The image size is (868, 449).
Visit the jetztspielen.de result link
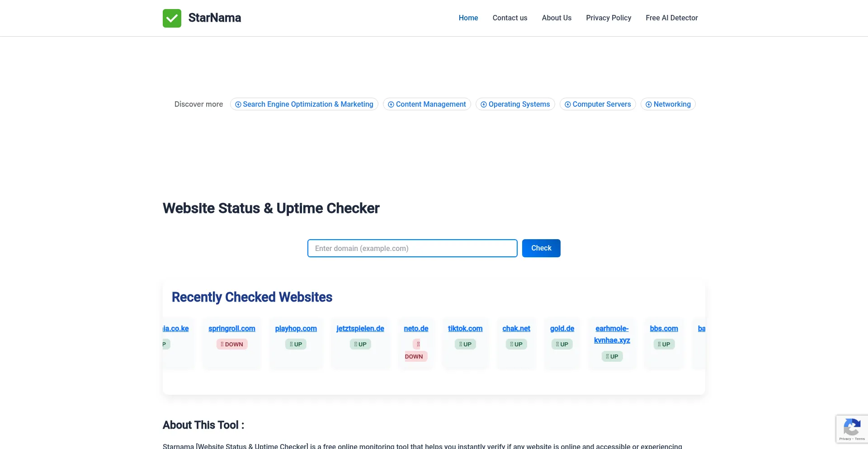tap(360, 329)
